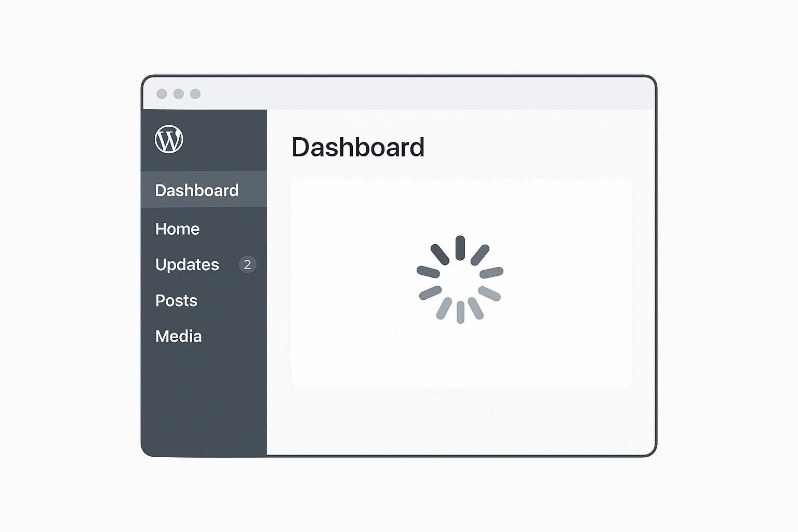Select the highlighted Dashboard sidebar item
The width and height of the screenshot is (798, 532).
(204, 190)
